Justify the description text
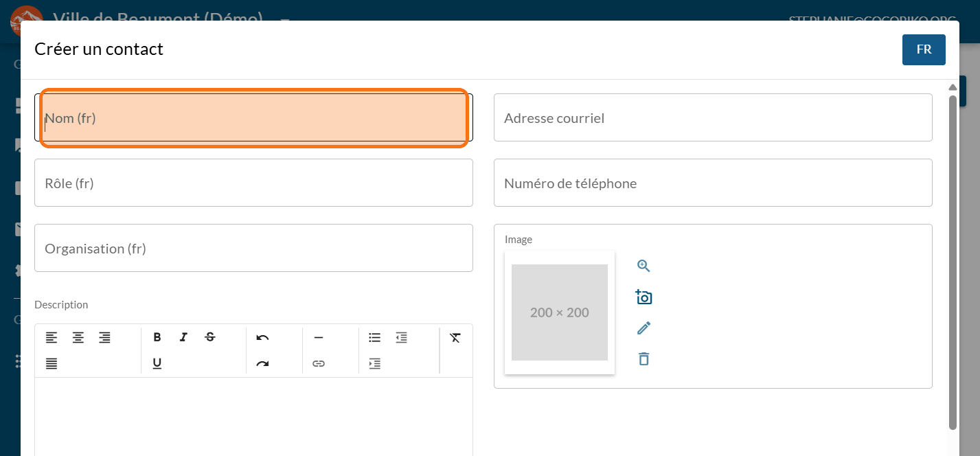 tap(52, 363)
